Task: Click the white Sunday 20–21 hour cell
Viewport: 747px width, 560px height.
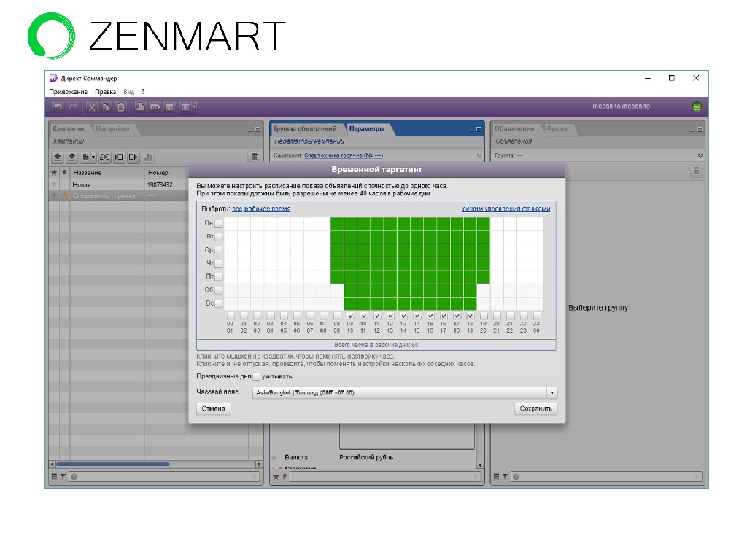Action: point(497,303)
